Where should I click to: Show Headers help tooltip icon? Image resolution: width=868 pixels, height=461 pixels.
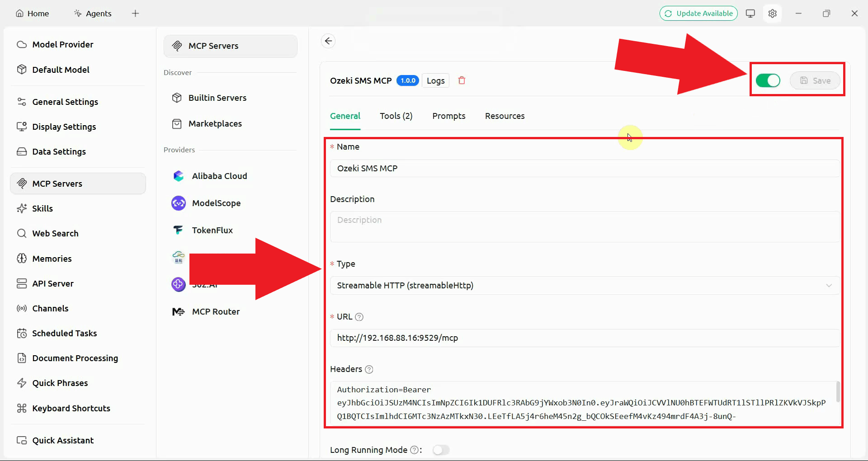coord(369,369)
